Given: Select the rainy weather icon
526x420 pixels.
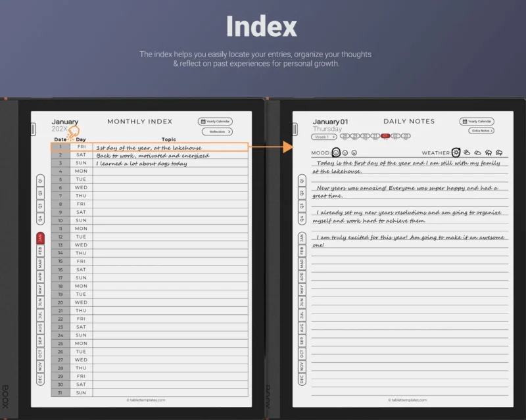Looking at the screenshot, I should (487, 152).
